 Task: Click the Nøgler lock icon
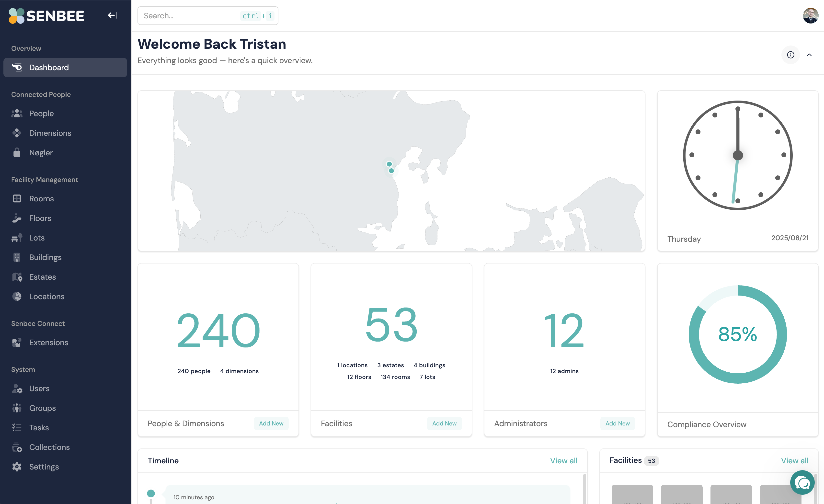tap(17, 153)
